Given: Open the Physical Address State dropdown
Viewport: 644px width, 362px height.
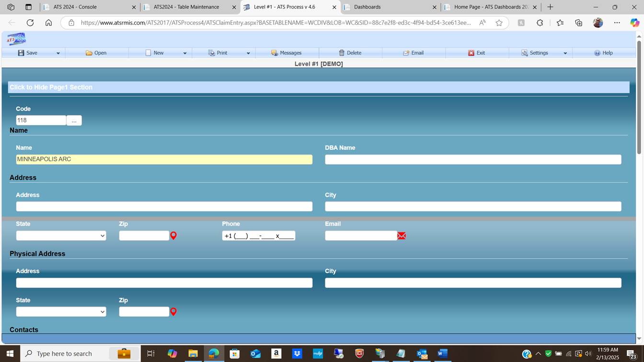Looking at the screenshot, I should [x=61, y=312].
